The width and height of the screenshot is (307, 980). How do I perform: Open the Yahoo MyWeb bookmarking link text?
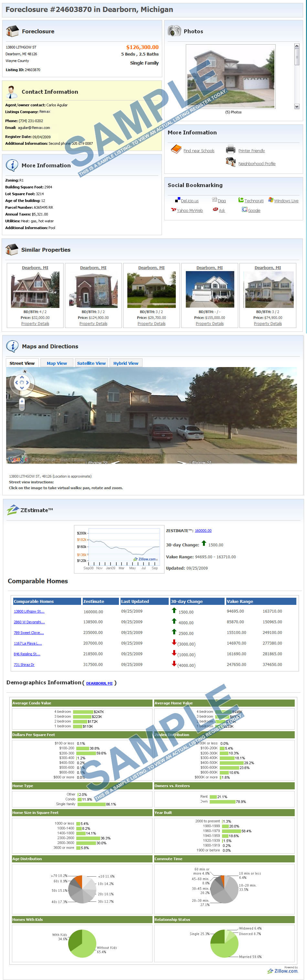pos(190,210)
